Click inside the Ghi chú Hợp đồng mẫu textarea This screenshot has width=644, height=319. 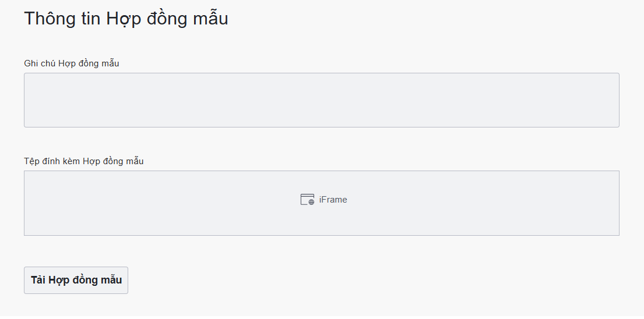coord(321,100)
